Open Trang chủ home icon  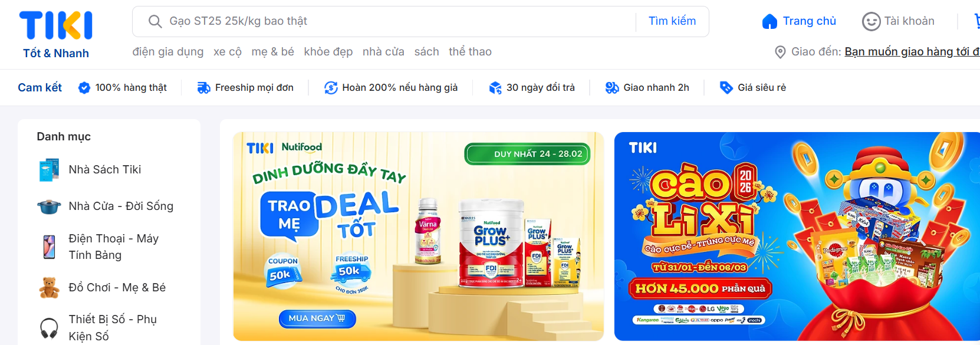point(769,21)
